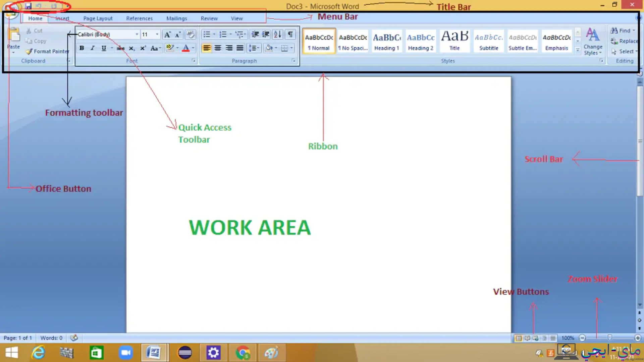Open the Mailings tab
The height and width of the screenshot is (362, 644).
coord(176,18)
